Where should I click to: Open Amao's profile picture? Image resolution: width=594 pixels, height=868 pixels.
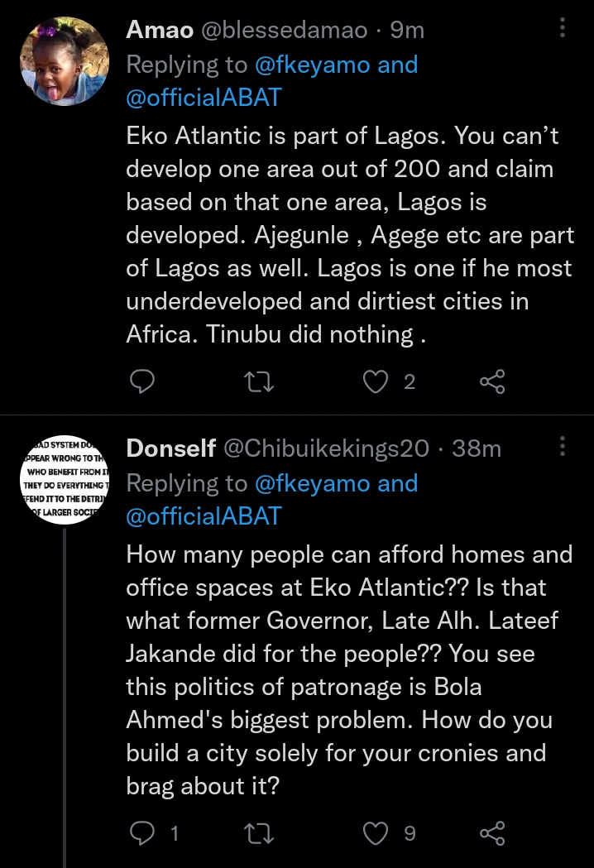65,62
